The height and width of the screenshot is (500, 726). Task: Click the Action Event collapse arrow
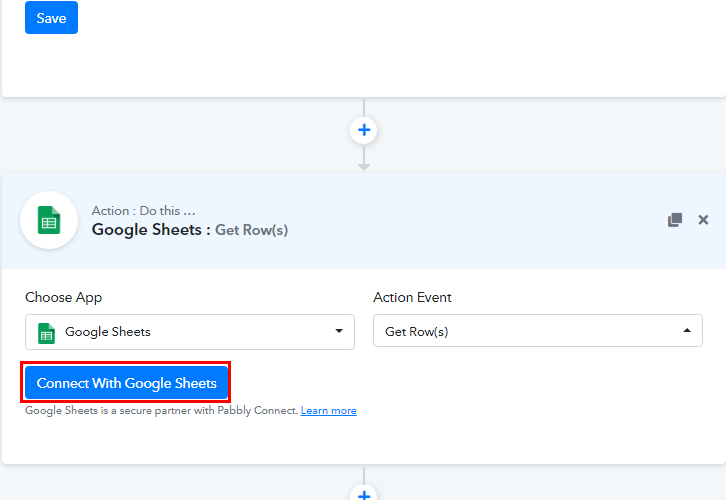(x=687, y=331)
